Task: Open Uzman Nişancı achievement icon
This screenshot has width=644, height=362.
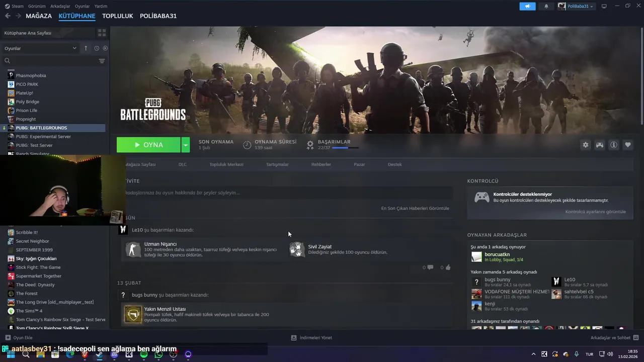Action: (x=133, y=249)
